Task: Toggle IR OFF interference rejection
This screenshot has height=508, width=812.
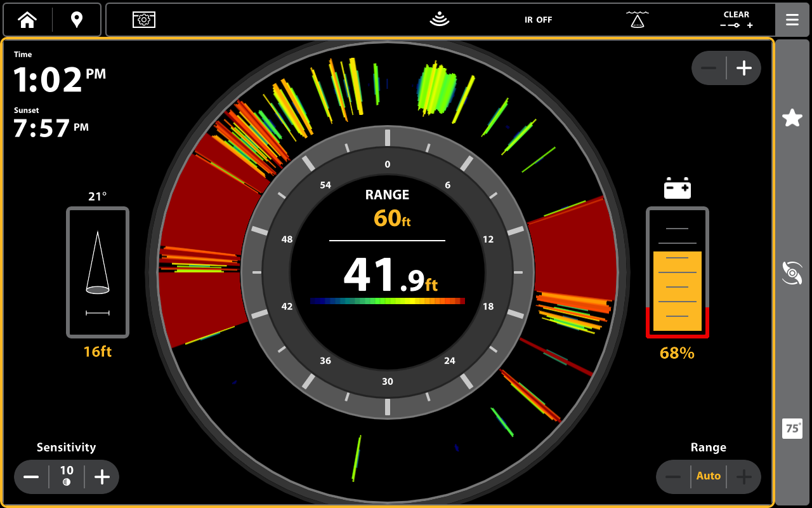Action: point(538,20)
